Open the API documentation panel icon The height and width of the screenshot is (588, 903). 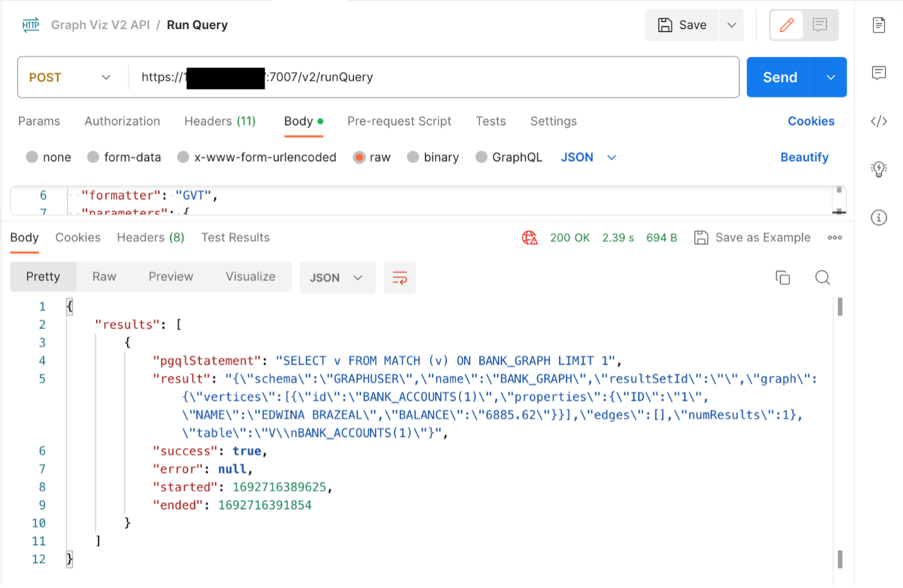(x=878, y=25)
